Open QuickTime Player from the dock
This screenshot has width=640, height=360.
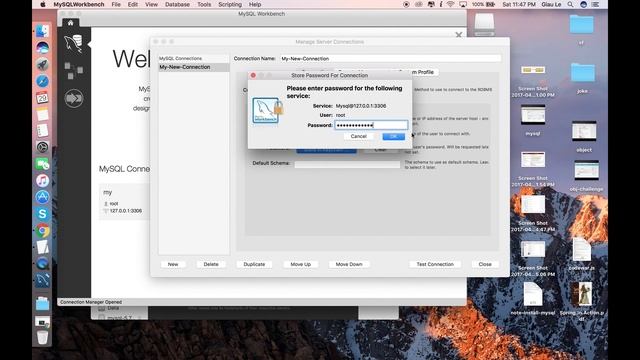pyautogui.click(x=42, y=264)
